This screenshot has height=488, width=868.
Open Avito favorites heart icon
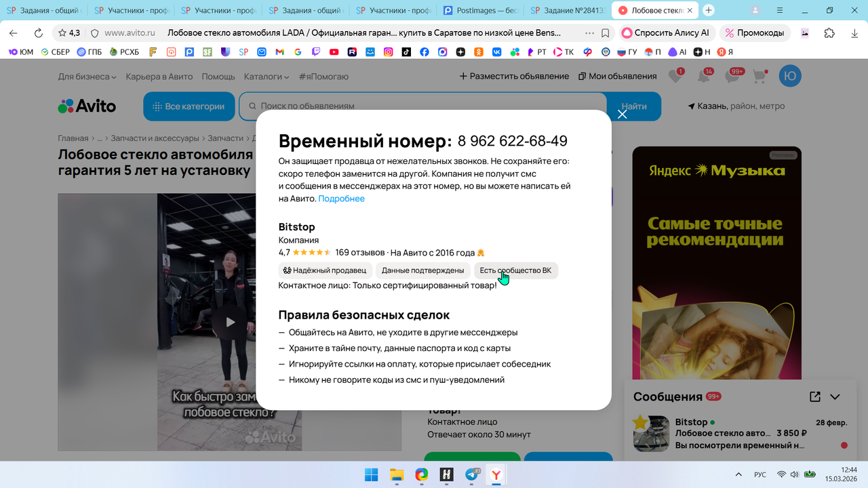[x=675, y=76]
